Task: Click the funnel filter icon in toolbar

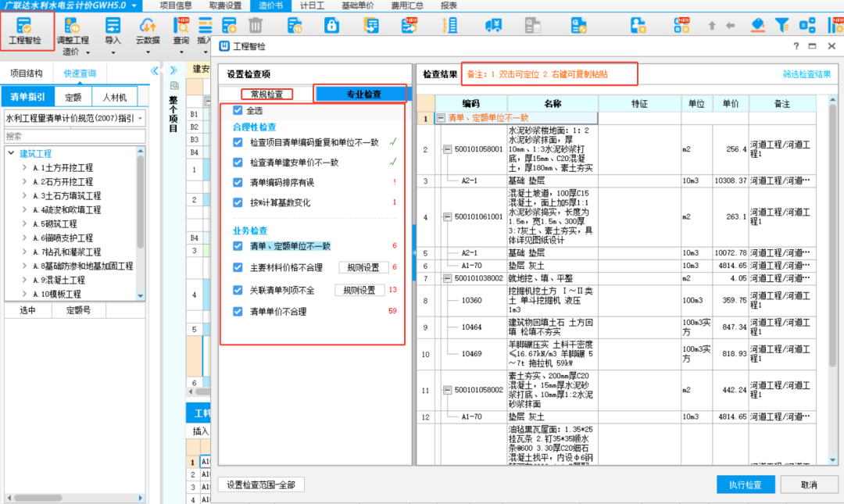Action: [x=781, y=26]
